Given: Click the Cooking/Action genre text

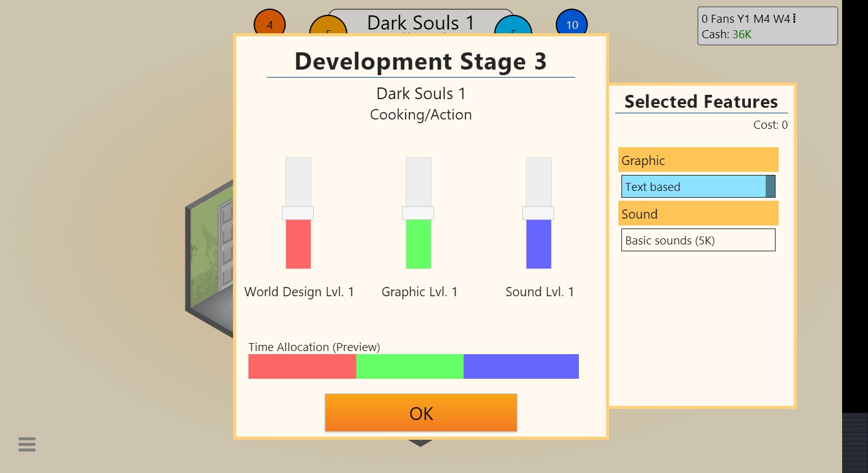Looking at the screenshot, I should pyautogui.click(x=421, y=115).
